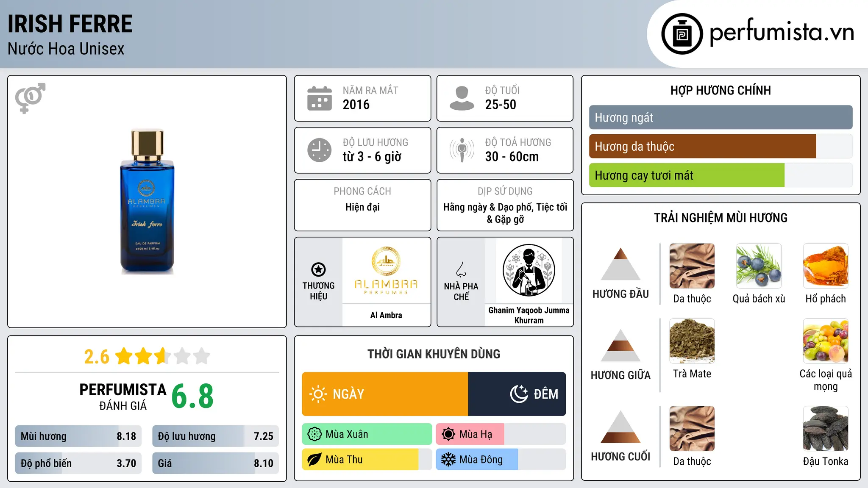Image resolution: width=868 pixels, height=488 pixels.
Task: Click the first gold rating star
Action: click(x=124, y=356)
